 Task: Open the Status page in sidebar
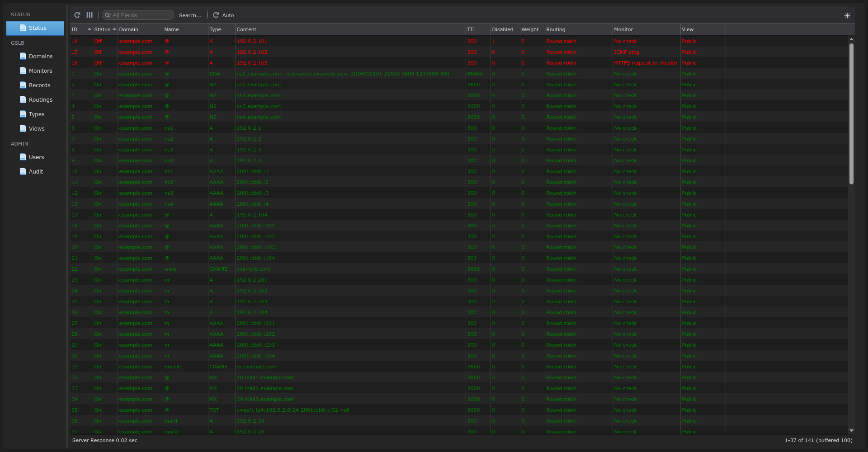click(x=35, y=28)
